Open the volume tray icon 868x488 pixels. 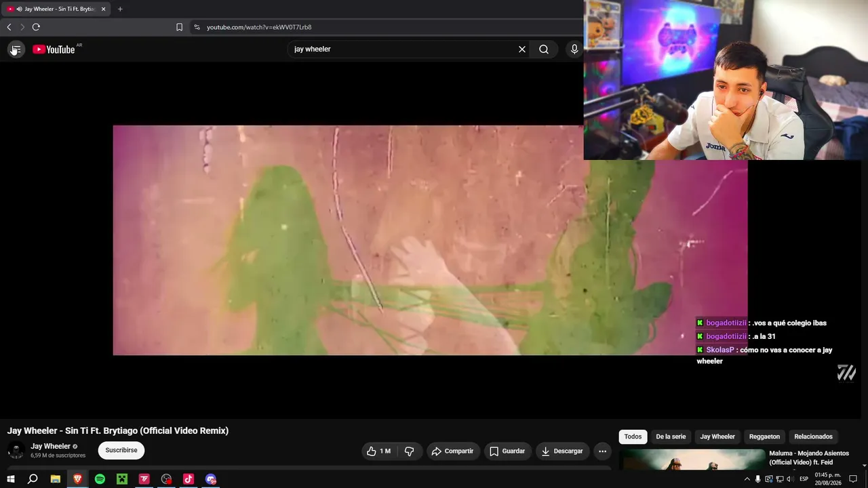pos(789,479)
